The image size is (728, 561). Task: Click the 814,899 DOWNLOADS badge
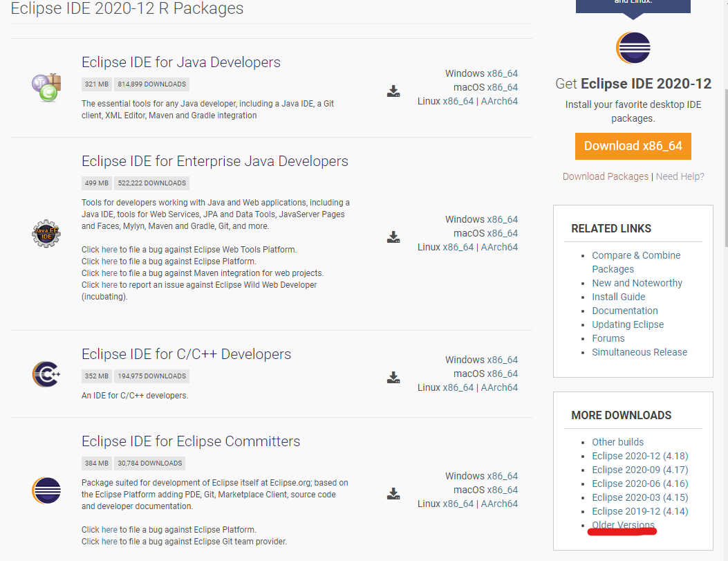[152, 84]
